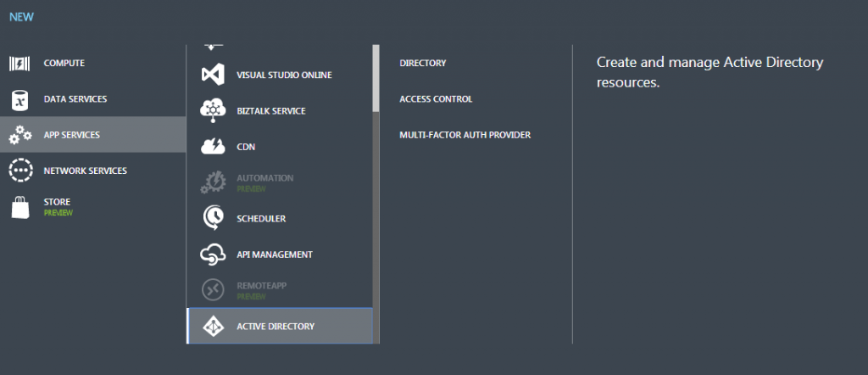Click the Store shopping bag icon
The height and width of the screenshot is (375, 868).
point(20,207)
